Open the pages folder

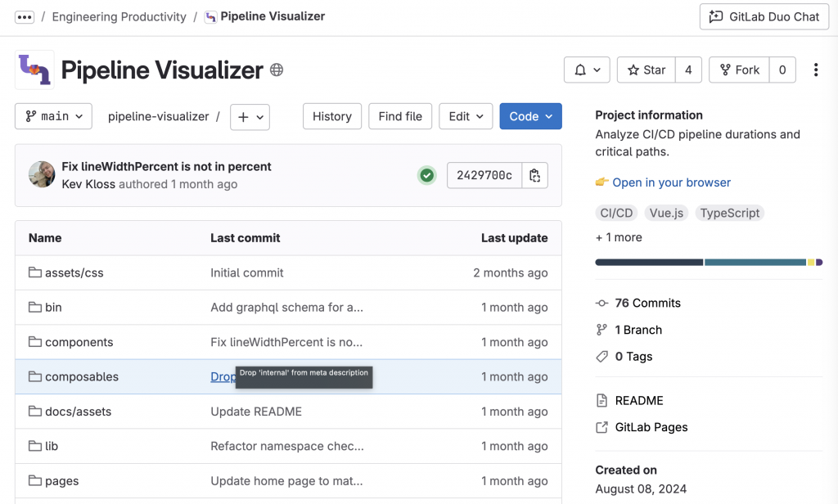62,481
